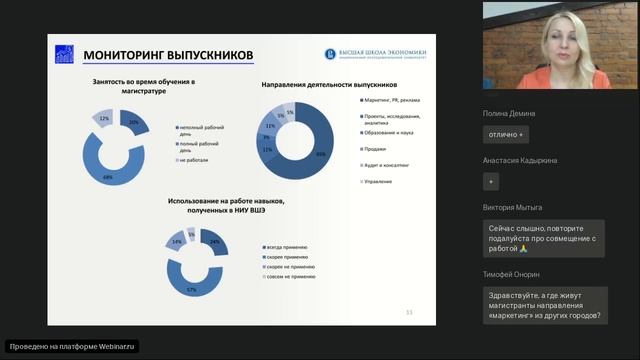Viewport: 640px width, 360px height.
Task: Click the 20% segment of employment chart
Action: (x=134, y=122)
